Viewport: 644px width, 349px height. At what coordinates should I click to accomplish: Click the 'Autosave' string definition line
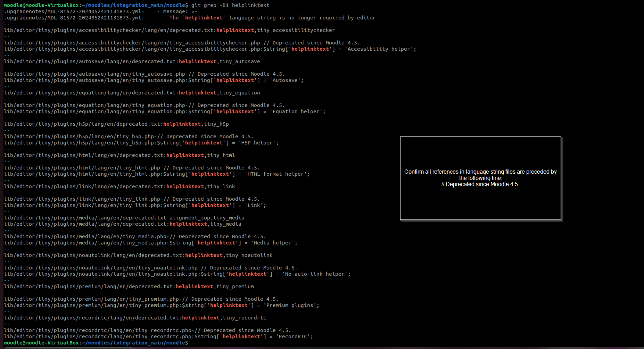pyautogui.click(x=154, y=80)
